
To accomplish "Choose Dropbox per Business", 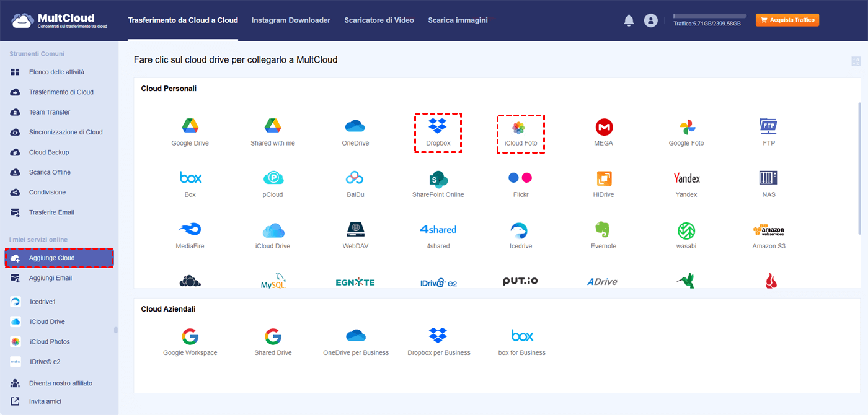I will (439, 342).
